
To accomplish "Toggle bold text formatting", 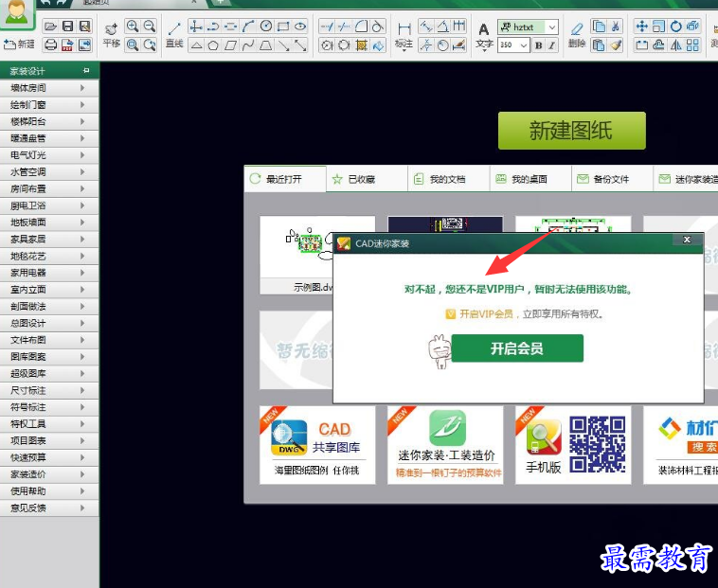I will point(538,45).
